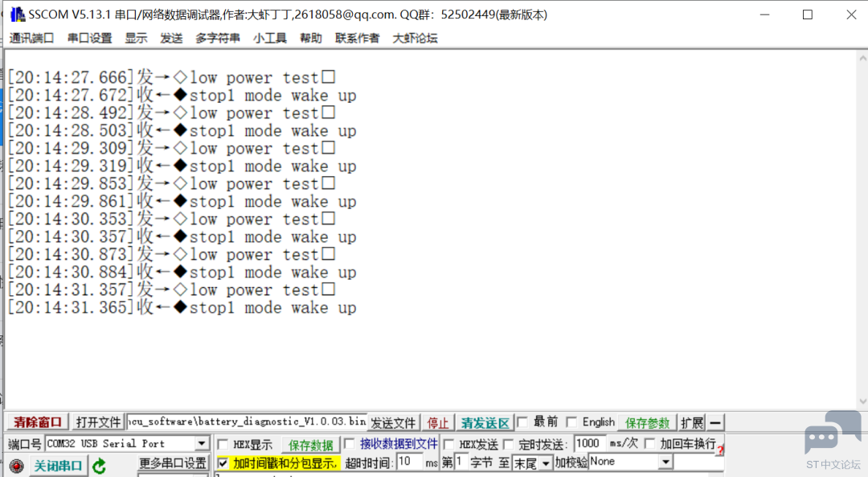Click log line at 20:14:27.672 stop1 mode wake up

(x=182, y=95)
